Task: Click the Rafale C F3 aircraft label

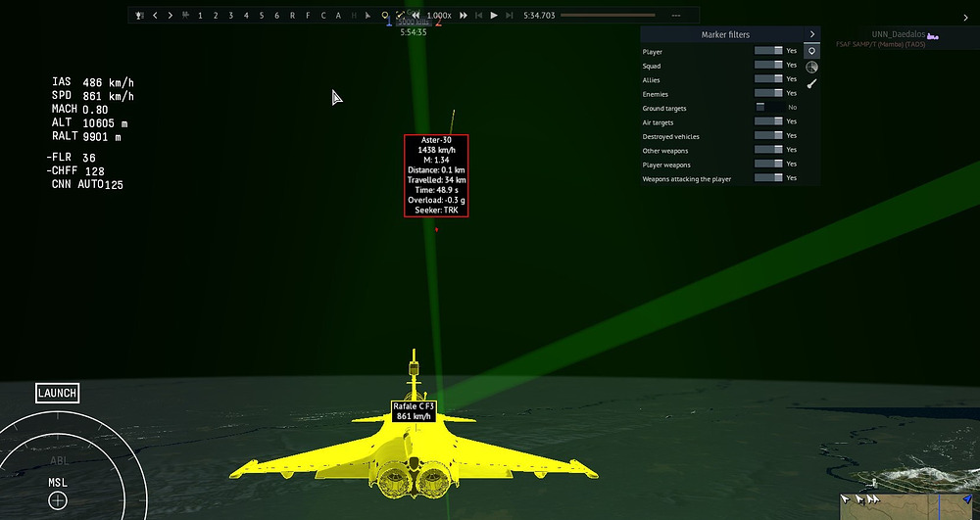Action: tap(414, 411)
